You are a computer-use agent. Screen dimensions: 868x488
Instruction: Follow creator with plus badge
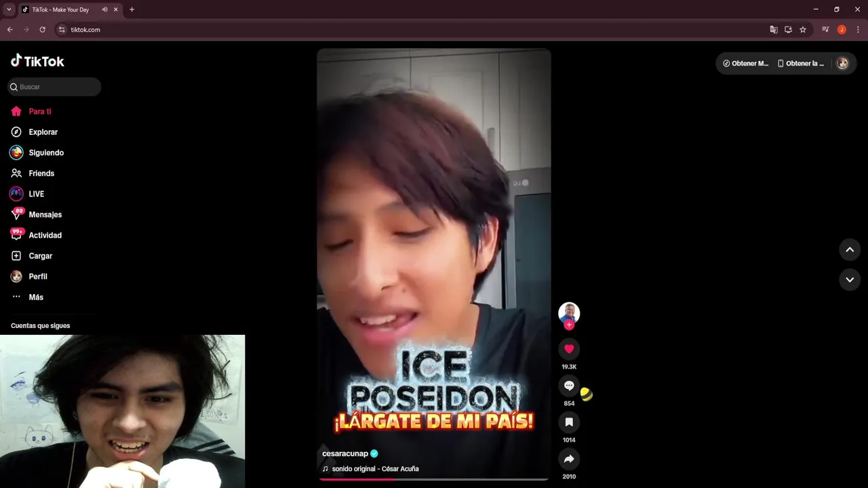pyautogui.click(x=569, y=325)
